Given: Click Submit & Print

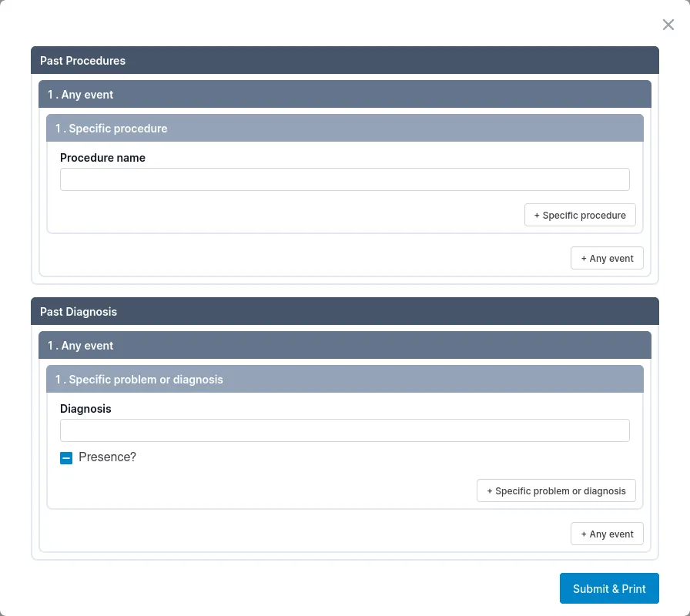Looking at the screenshot, I should [x=609, y=588].
